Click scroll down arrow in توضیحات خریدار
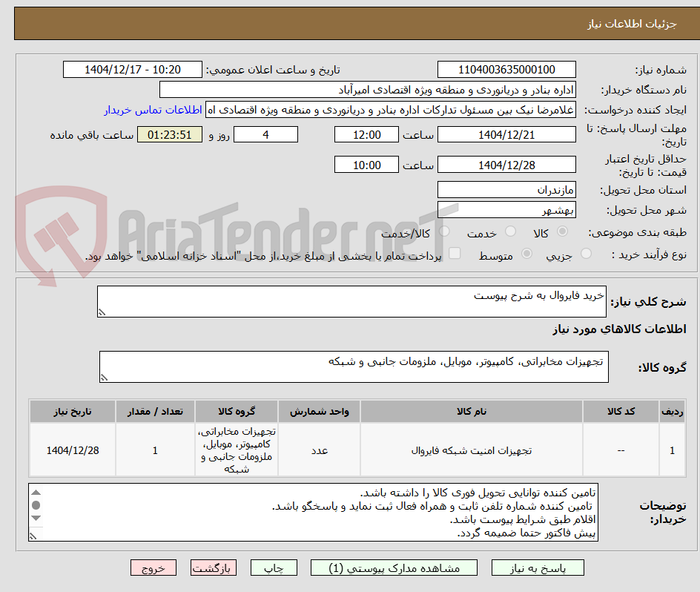 tap(36, 519)
